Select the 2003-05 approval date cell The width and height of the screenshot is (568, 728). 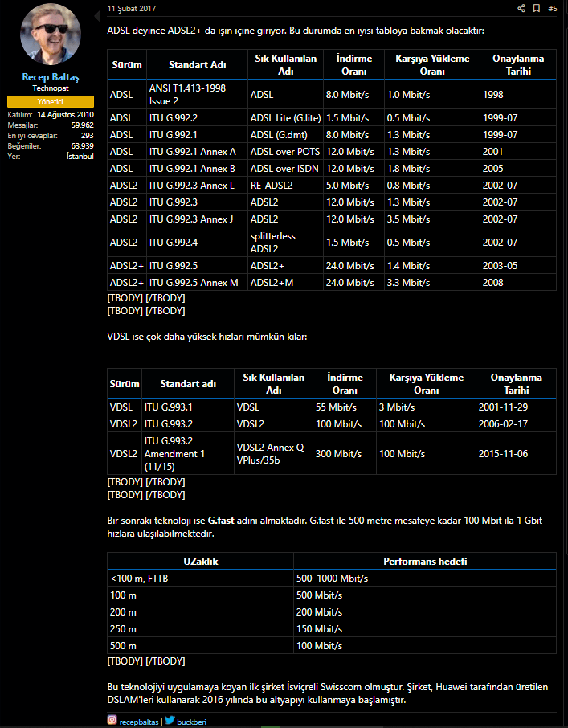tap(518, 266)
